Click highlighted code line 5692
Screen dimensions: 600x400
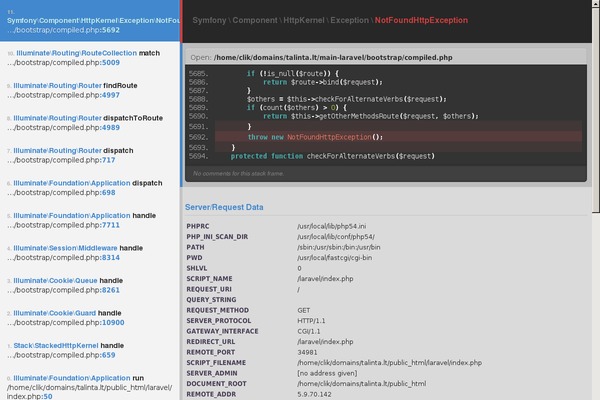coord(398,137)
